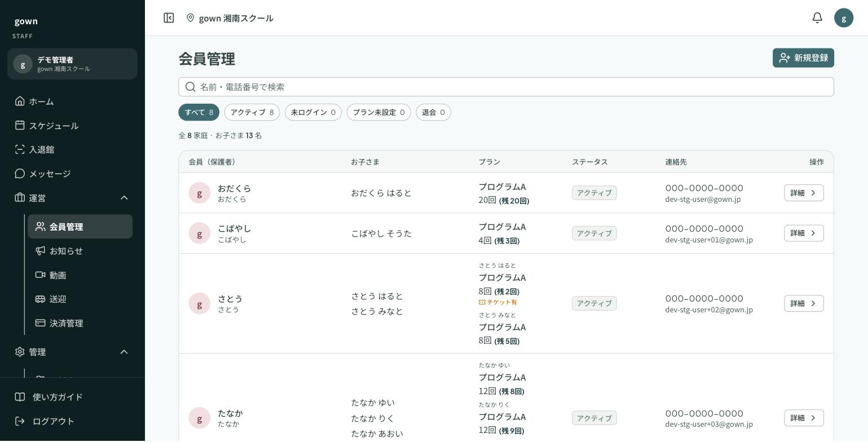Screen dimensions: 868x442
Task: Click the location pin icon
Action: (x=191, y=18)
